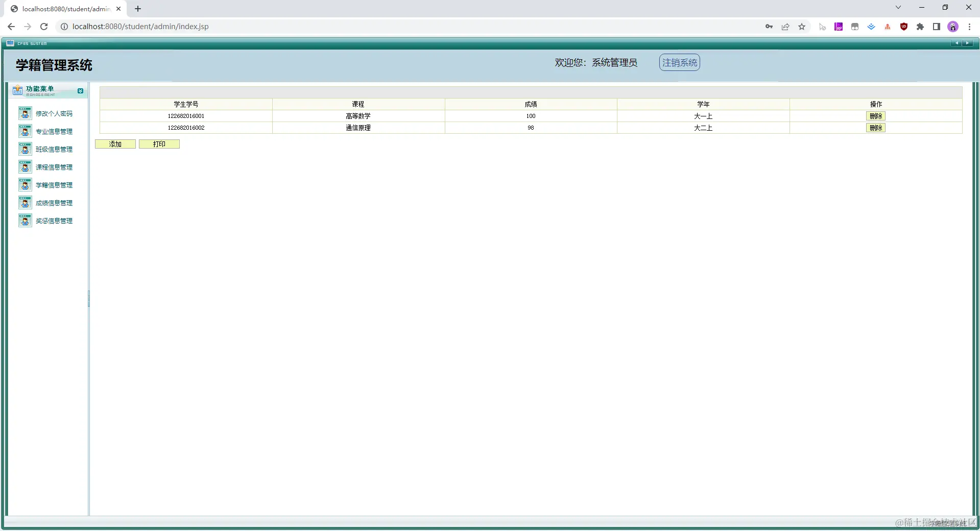The height and width of the screenshot is (531, 980).
Task: Bookmark this page with the star
Action: (x=802, y=27)
